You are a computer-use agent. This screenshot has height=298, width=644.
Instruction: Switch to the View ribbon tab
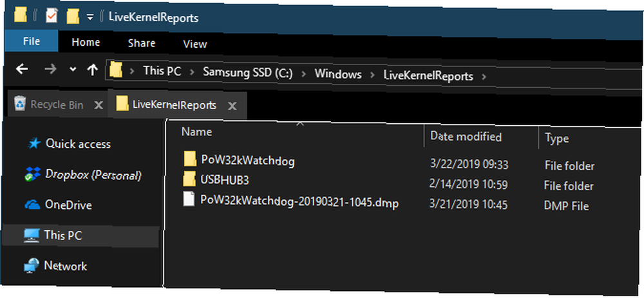[x=195, y=44]
